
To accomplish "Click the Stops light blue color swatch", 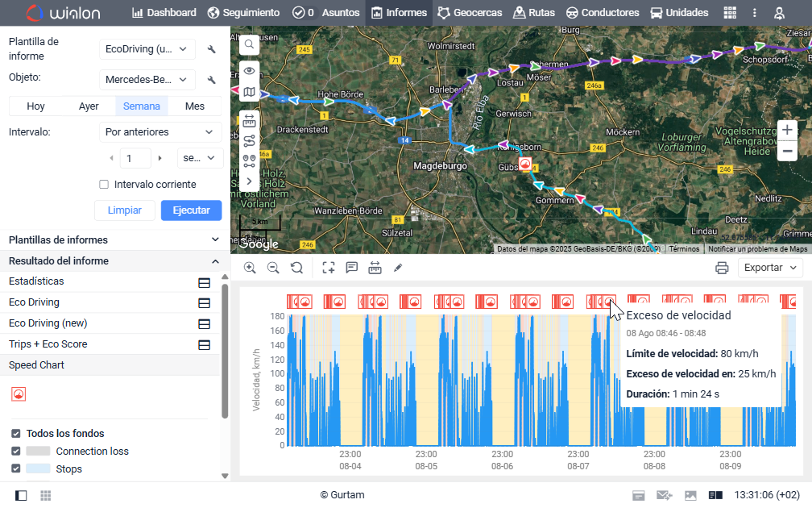I will click(38, 469).
